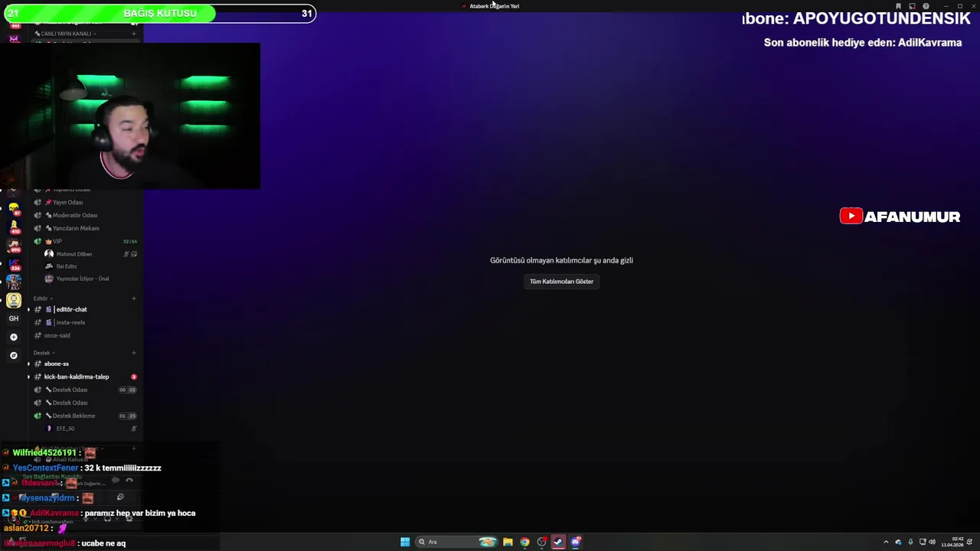
Task: Open Steam from the taskbar
Action: coord(558,542)
